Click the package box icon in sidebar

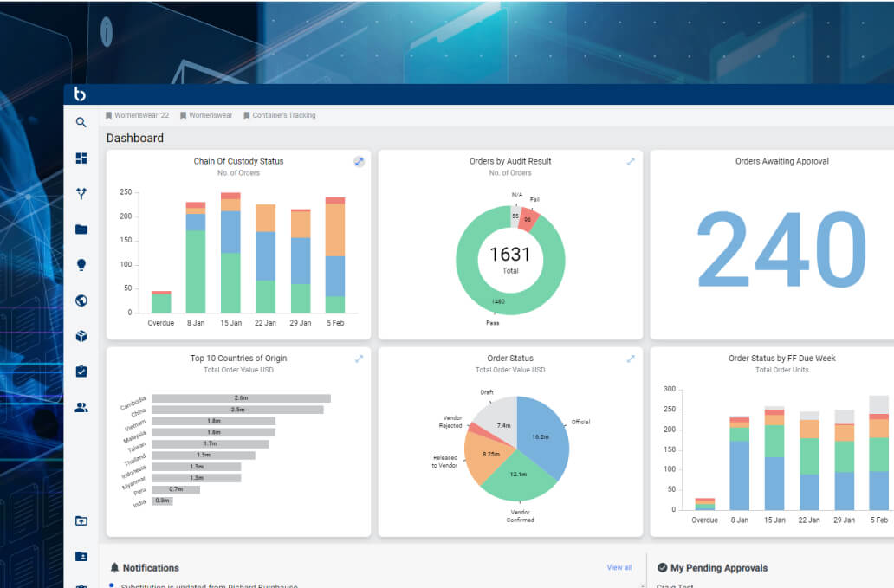click(x=81, y=336)
